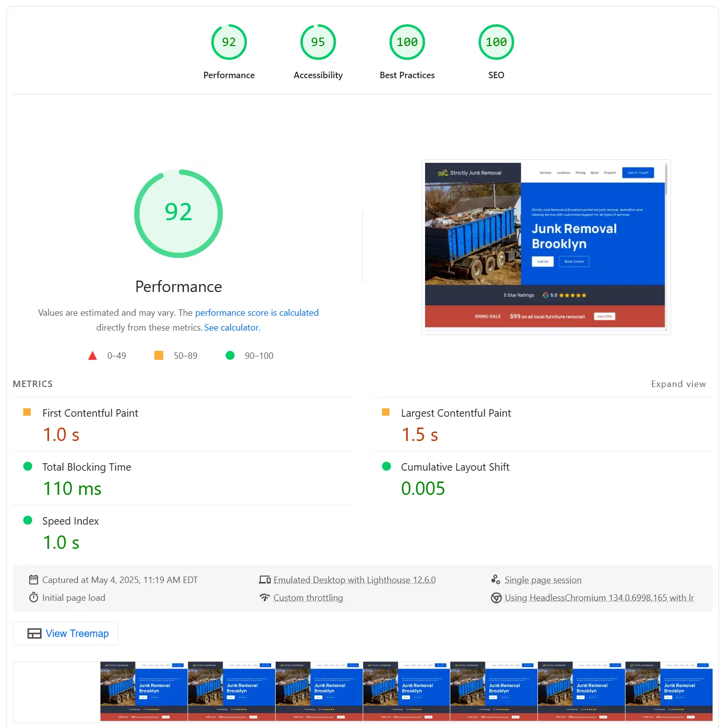This screenshot has height=728, width=721.
Task: Click the green dot beside Speed Index
Action: (x=28, y=520)
